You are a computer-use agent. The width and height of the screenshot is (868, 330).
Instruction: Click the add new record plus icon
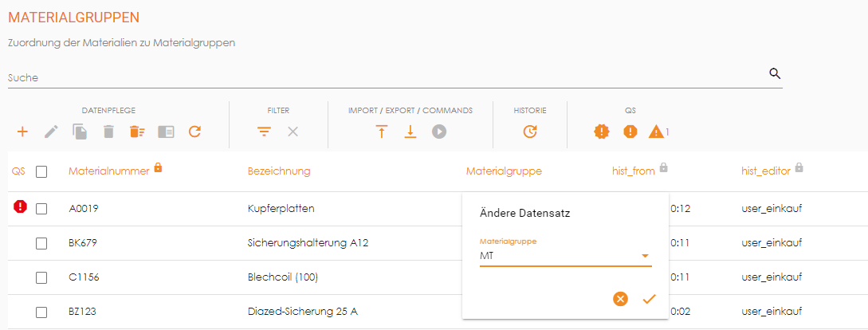click(22, 132)
